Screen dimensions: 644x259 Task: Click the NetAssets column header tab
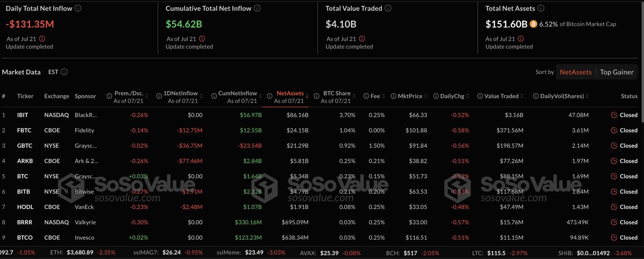click(290, 94)
